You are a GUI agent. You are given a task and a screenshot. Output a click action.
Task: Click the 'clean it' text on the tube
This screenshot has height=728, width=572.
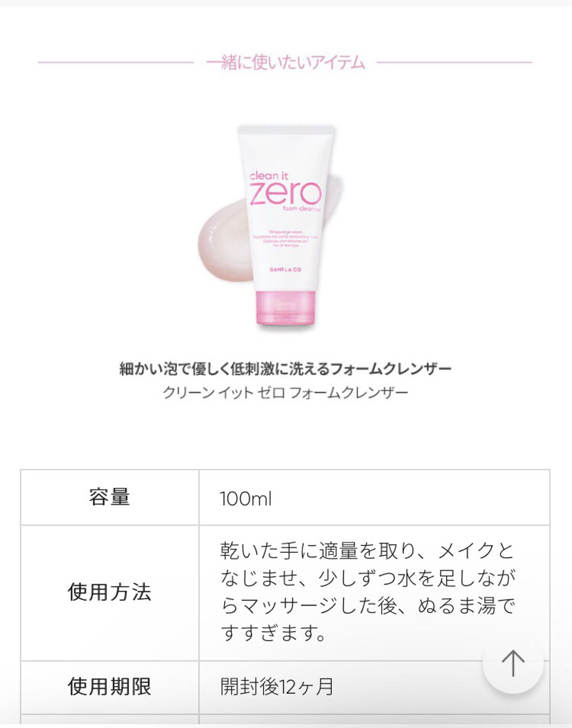269,176
